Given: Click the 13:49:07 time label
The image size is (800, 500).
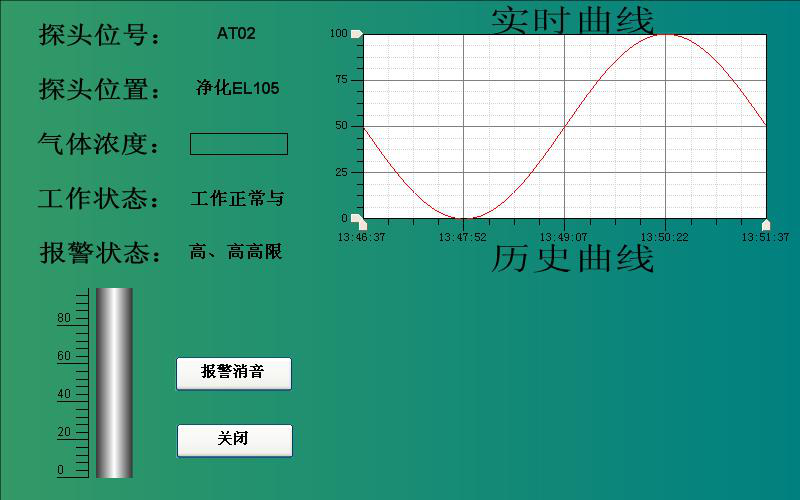Looking at the screenshot, I should pyautogui.click(x=564, y=238).
